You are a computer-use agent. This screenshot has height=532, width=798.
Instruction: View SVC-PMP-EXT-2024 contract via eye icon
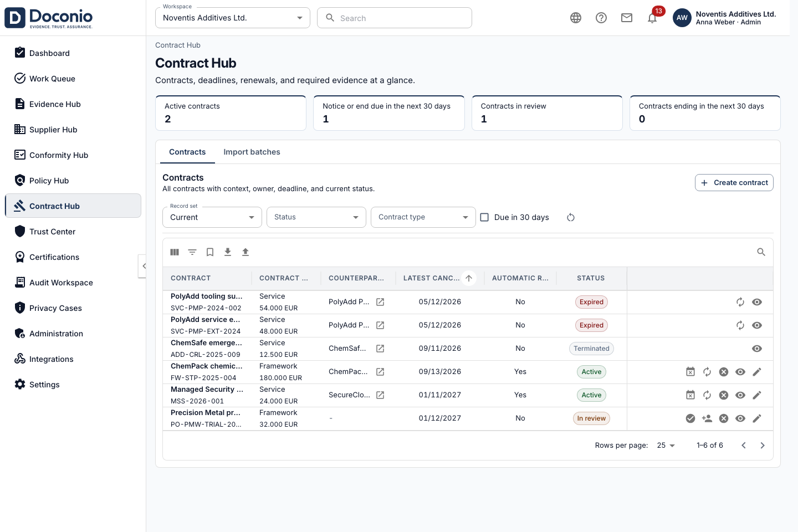coord(757,325)
